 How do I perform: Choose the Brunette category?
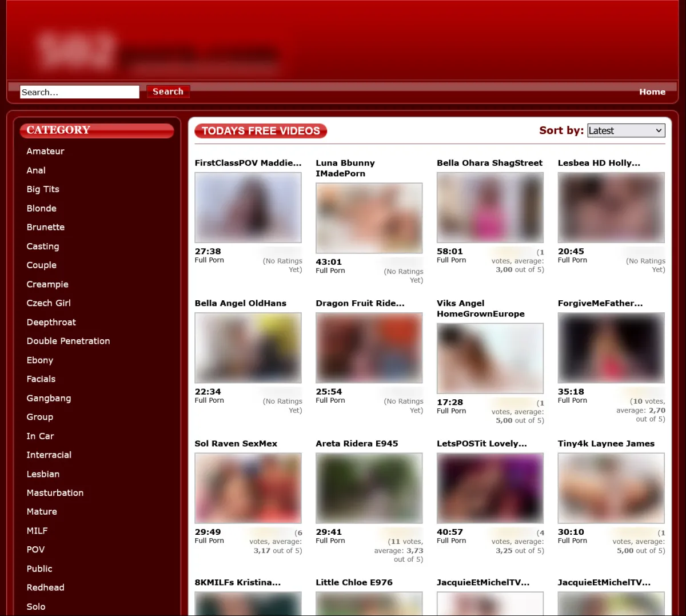tap(45, 227)
